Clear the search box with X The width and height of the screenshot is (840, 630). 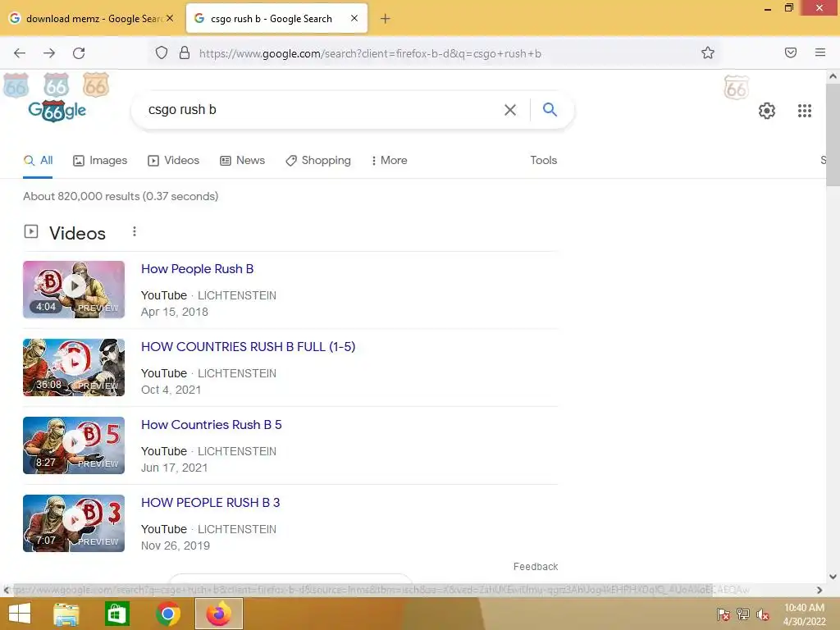pyautogui.click(x=510, y=110)
